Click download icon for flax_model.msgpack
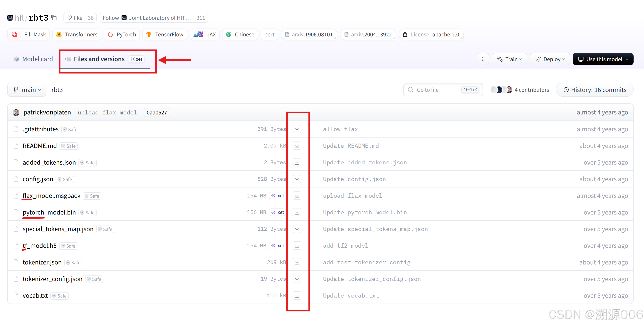 point(297,196)
